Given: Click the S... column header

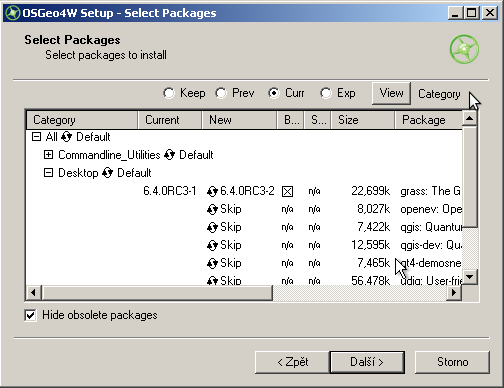Looking at the screenshot, I should pyautogui.click(x=318, y=120).
